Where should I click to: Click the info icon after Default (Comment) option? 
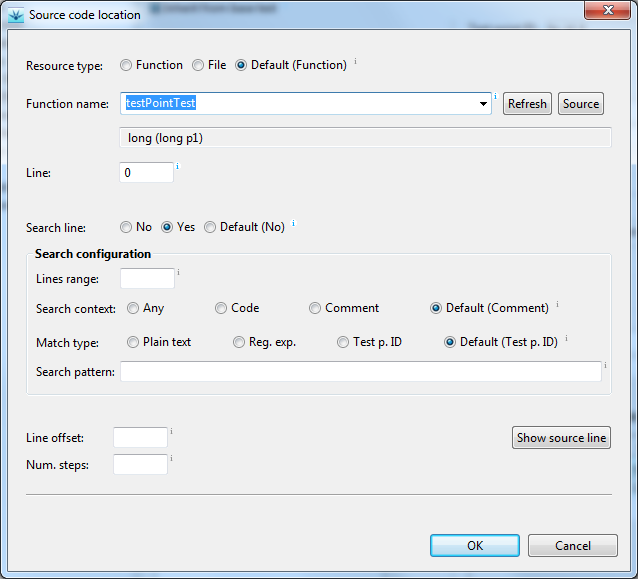coord(557,304)
